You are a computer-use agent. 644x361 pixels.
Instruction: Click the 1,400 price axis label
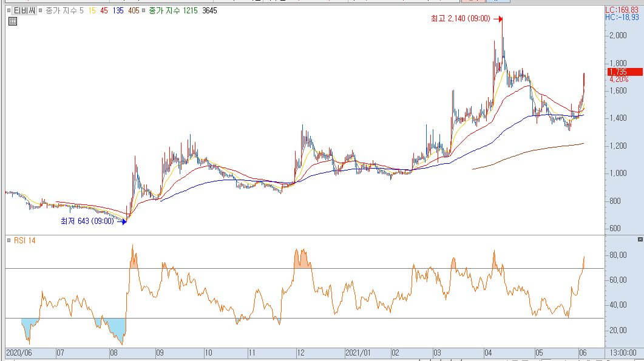[x=618, y=118]
